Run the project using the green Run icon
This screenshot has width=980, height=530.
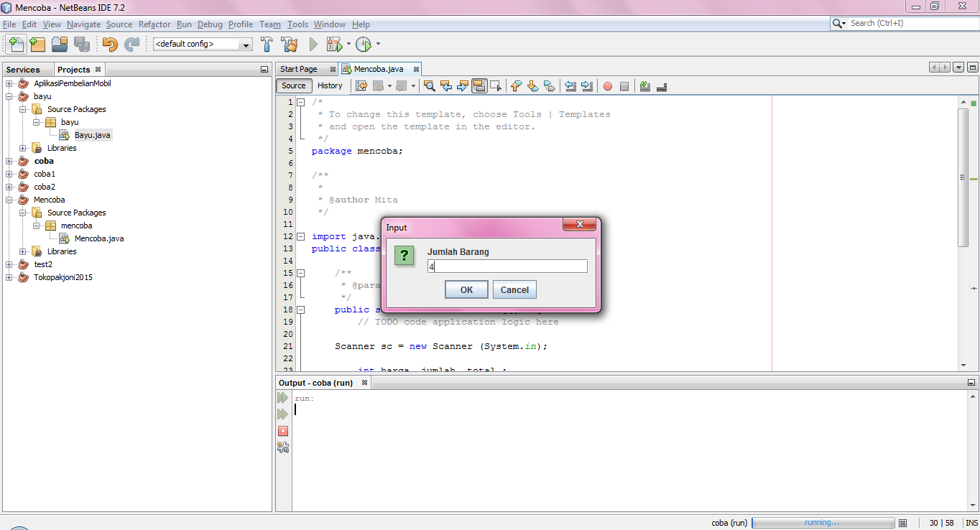click(x=313, y=44)
